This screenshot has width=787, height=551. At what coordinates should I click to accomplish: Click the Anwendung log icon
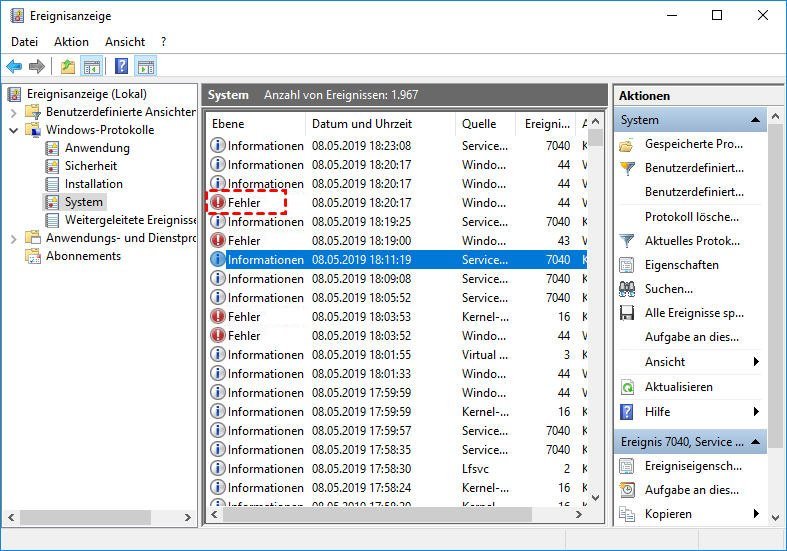(52, 148)
